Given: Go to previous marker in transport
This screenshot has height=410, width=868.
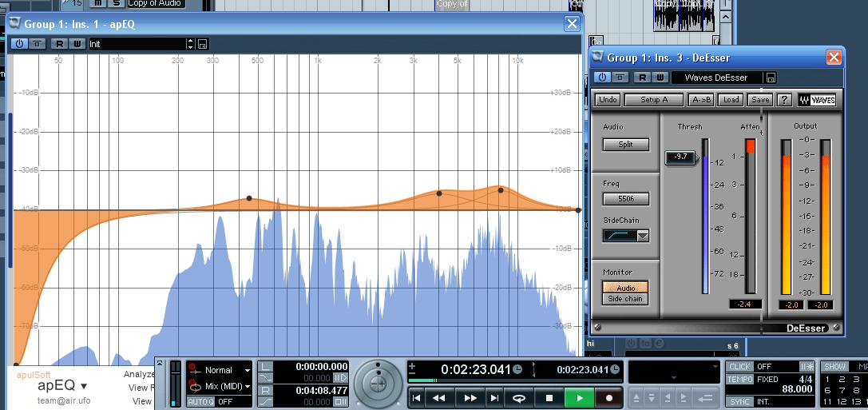Looking at the screenshot, I should point(417,398).
